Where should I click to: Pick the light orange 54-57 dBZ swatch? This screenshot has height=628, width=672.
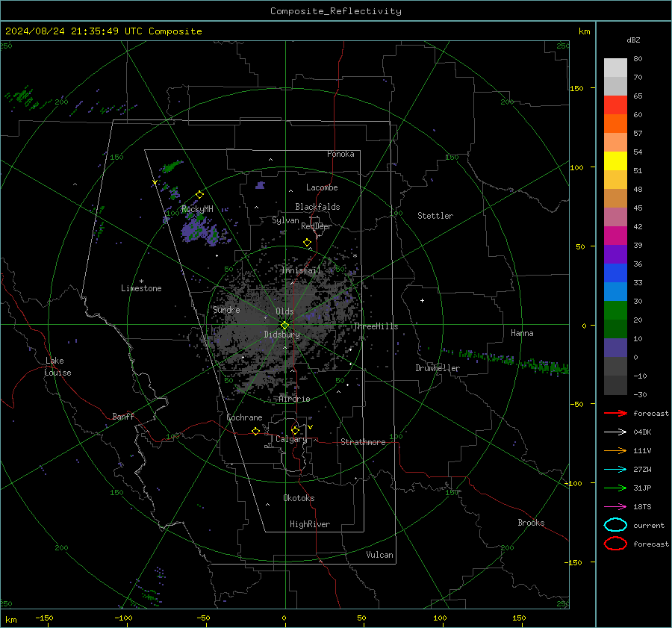pyautogui.click(x=615, y=143)
